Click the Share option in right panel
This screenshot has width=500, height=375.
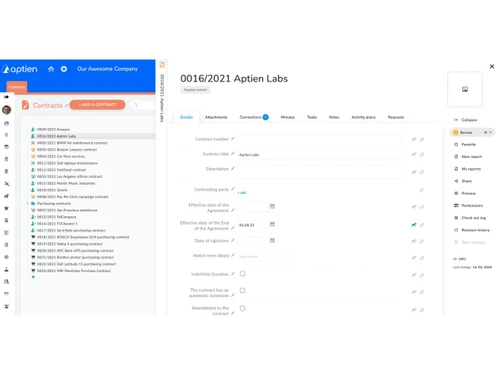click(463, 181)
